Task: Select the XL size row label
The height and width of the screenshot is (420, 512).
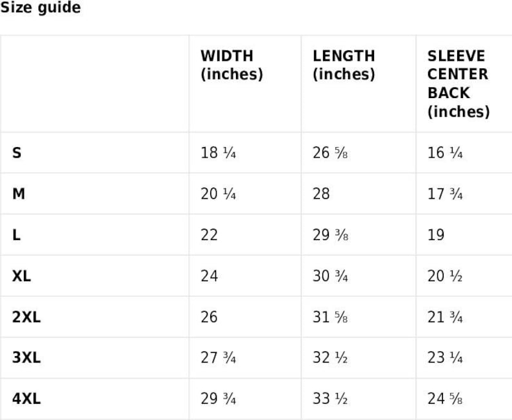Action: click(21, 276)
